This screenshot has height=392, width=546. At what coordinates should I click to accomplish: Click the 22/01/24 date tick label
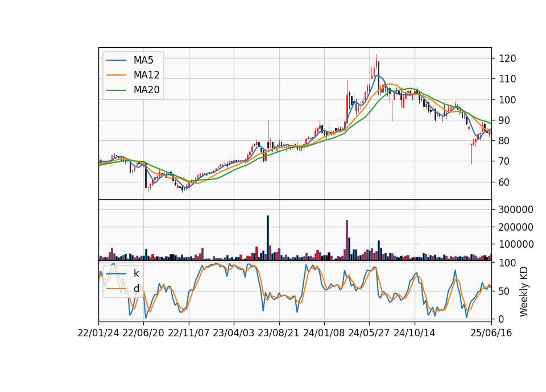(98, 333)
